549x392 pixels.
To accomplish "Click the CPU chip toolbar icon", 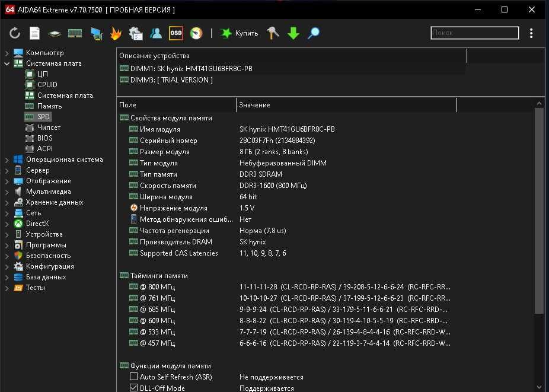I will point(55,34).
